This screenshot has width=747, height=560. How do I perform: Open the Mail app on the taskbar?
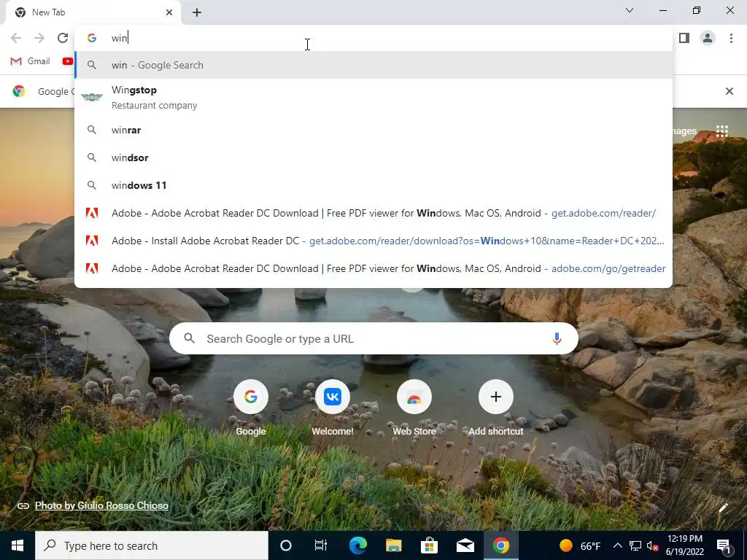click(465, 545)
